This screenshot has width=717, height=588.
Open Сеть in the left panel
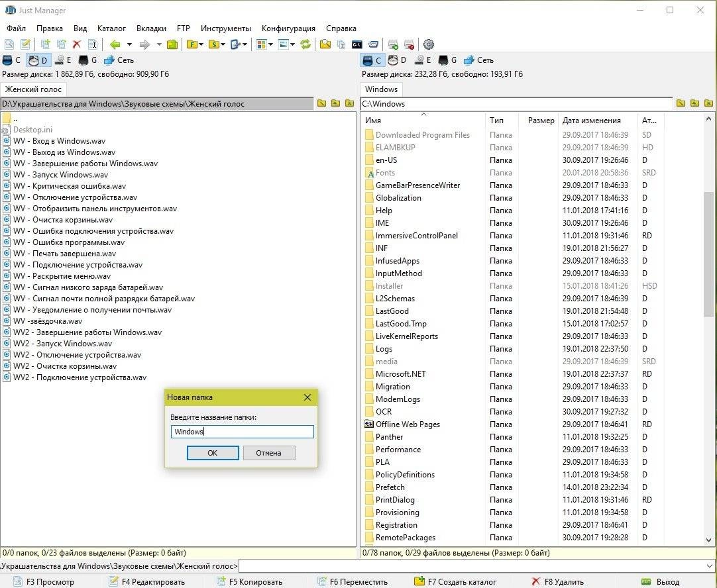click(119, 60)
